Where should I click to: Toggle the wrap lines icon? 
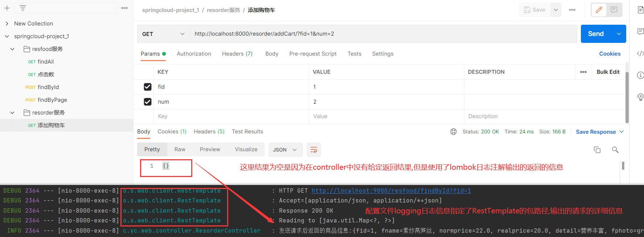(314, 150)
